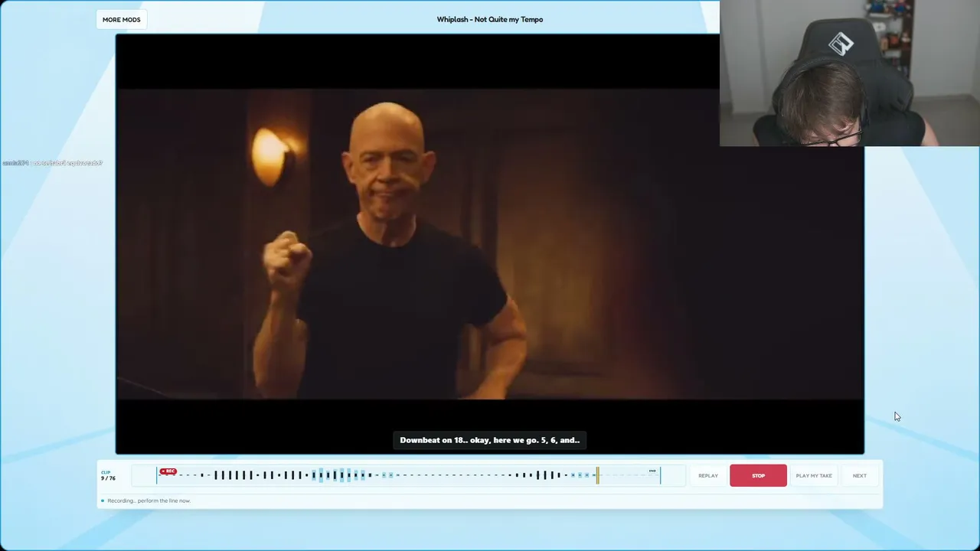Image resolution: width=980 pixels, height=551 pixels.
Task: Stop the recording with the red Stop button
Action: click(x=758, y=475)
